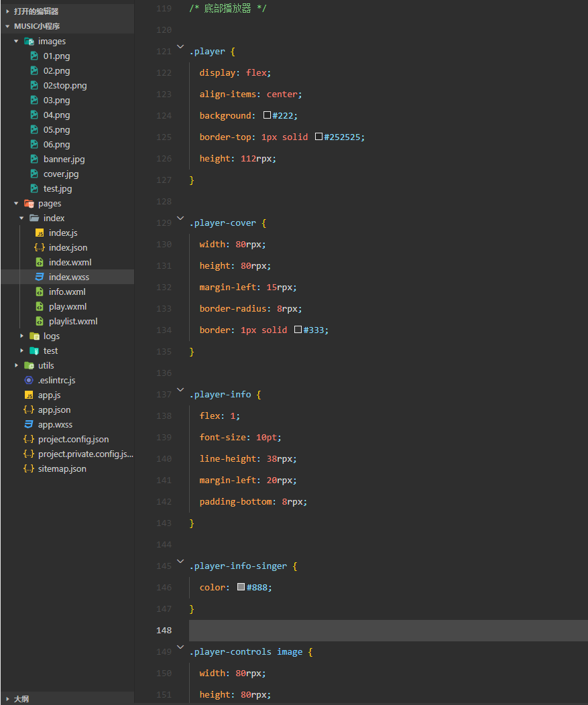Viewport: 588px width, 705px height.
Task: Fold the .player CSS rule block
Action: coord(180,46)
